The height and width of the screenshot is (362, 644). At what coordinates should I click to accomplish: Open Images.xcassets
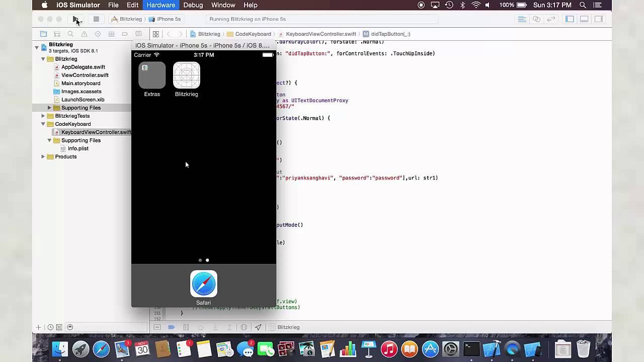(81, 92)
